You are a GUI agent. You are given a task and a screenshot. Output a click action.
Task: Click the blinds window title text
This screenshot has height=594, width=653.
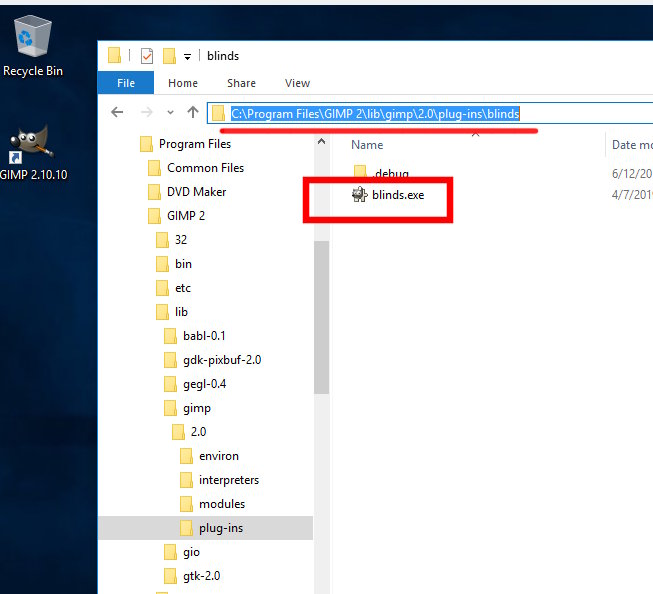coord(223,56)
